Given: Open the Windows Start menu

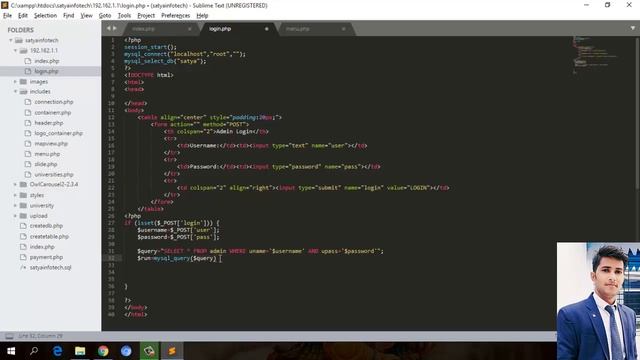Looking at the screenshot, I should 11,351.
